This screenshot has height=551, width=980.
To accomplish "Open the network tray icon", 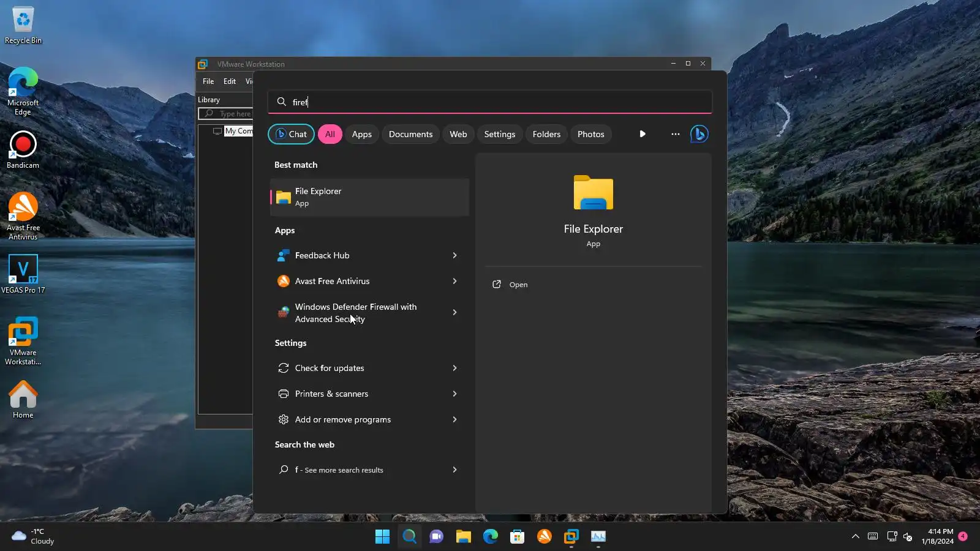I will click(x=892, y=536).
